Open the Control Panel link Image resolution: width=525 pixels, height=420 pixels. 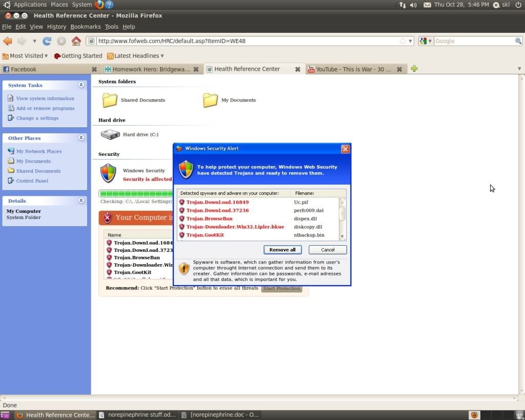click(32, 181)
